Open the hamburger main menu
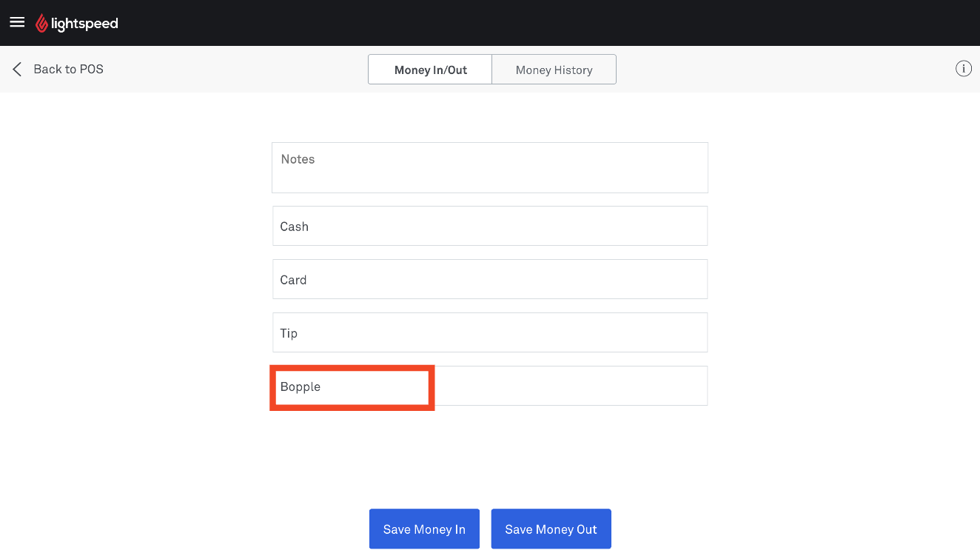 point(17,22)
